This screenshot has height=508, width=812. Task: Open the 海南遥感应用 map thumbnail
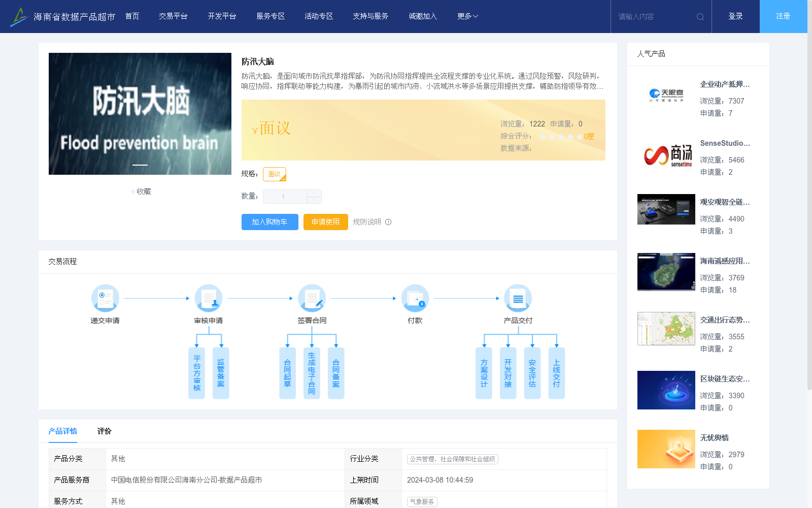(666, 272)
